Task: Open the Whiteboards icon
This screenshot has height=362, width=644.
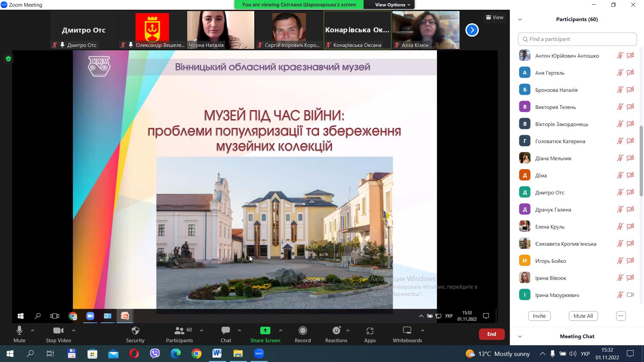Action: coord(407,331)
